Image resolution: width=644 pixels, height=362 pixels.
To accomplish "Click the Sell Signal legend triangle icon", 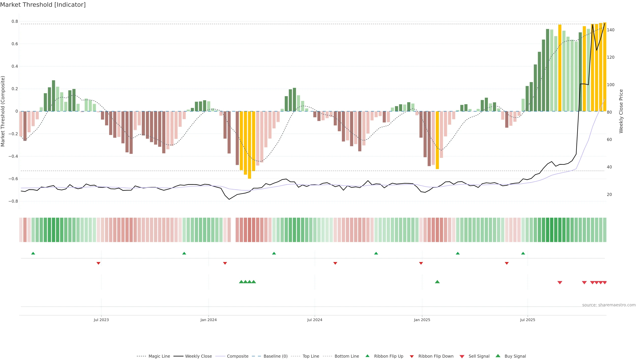I will click(462, 356).
